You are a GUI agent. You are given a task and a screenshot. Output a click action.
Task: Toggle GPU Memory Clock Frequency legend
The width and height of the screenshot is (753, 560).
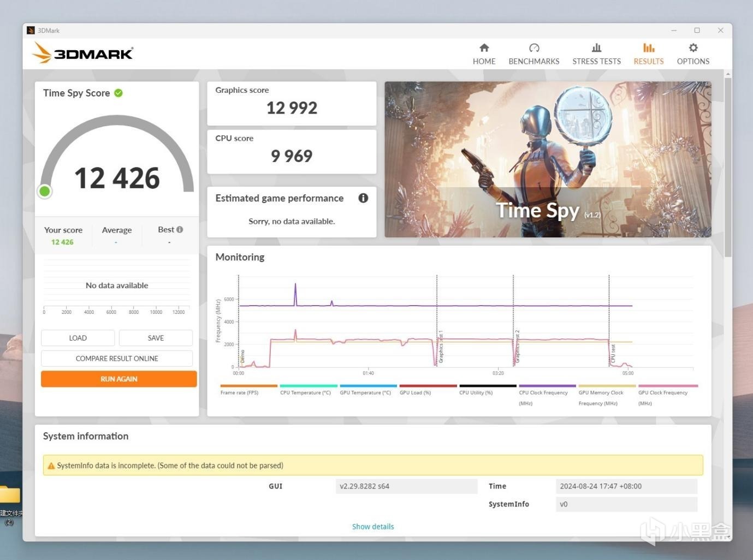click(607, 395)
